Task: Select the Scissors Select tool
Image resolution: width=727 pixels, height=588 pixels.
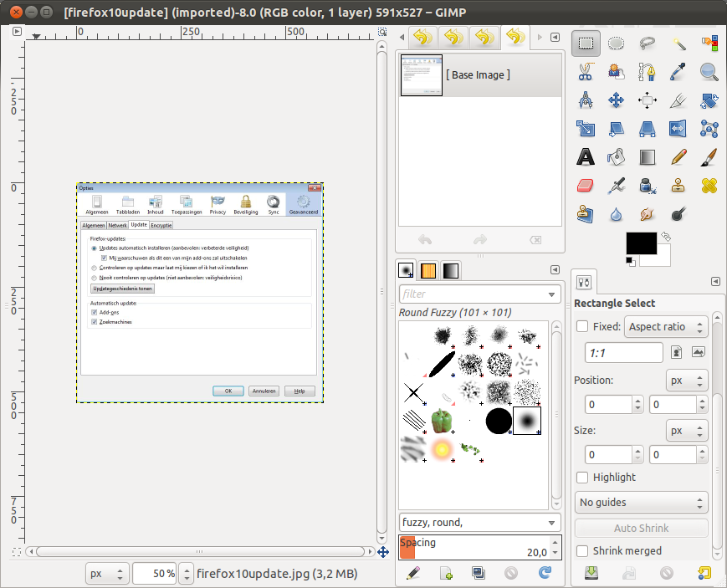Action: click(x=586, y=73)
